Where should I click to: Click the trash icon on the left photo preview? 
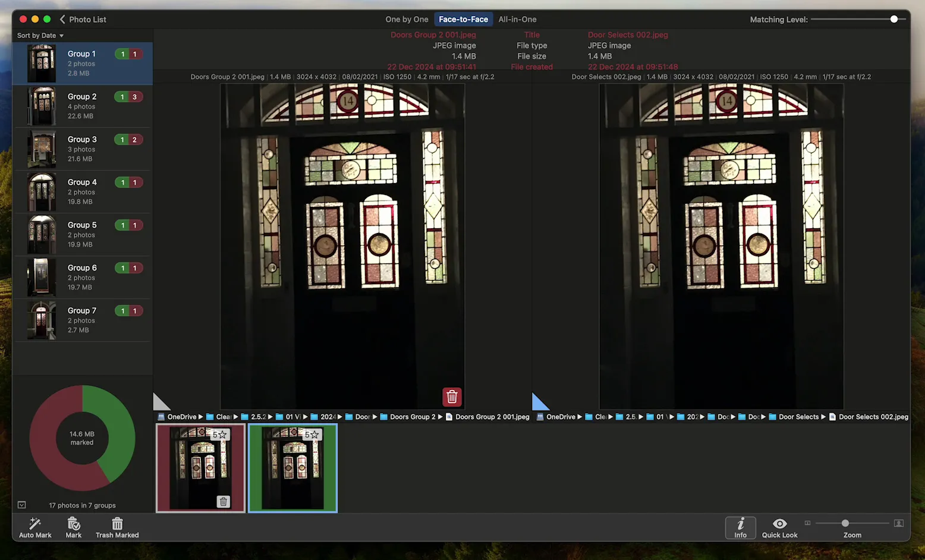click(x=451, y=397)
